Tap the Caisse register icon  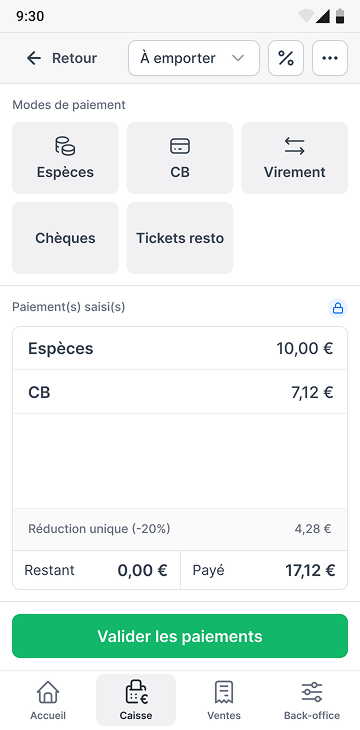point(136,693)
